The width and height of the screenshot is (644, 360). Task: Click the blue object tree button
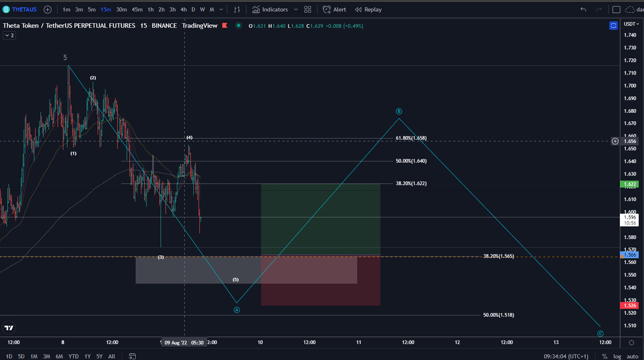(613, 25)
